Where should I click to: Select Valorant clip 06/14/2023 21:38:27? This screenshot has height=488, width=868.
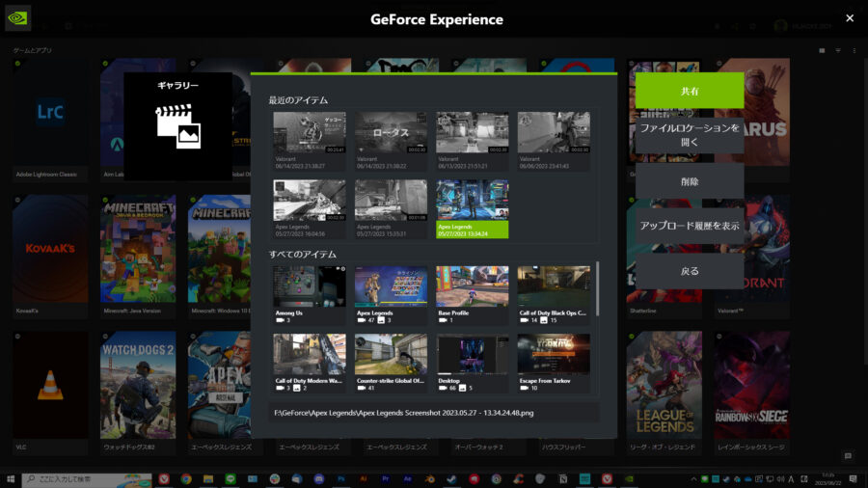click(x=309, y=141)
